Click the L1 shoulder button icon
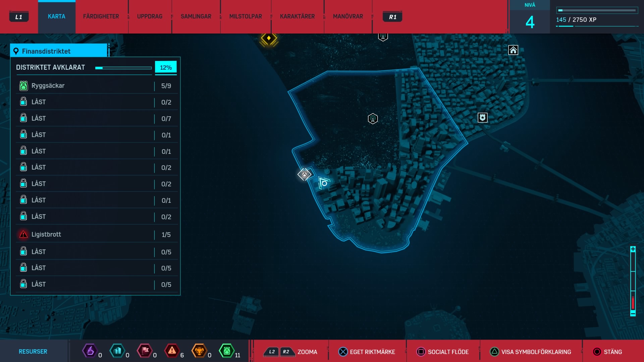Viewport: 644px width, 362px height. click(x=19, y=17)
